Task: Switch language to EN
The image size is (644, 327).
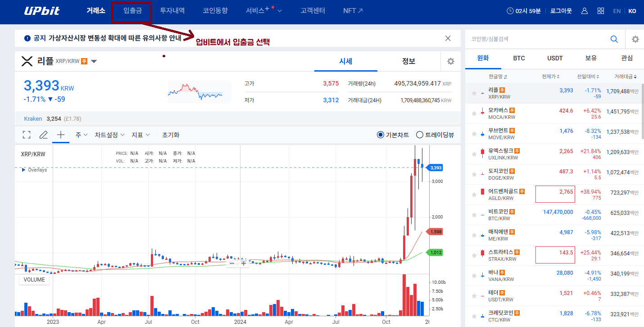Action: [617, 11]
